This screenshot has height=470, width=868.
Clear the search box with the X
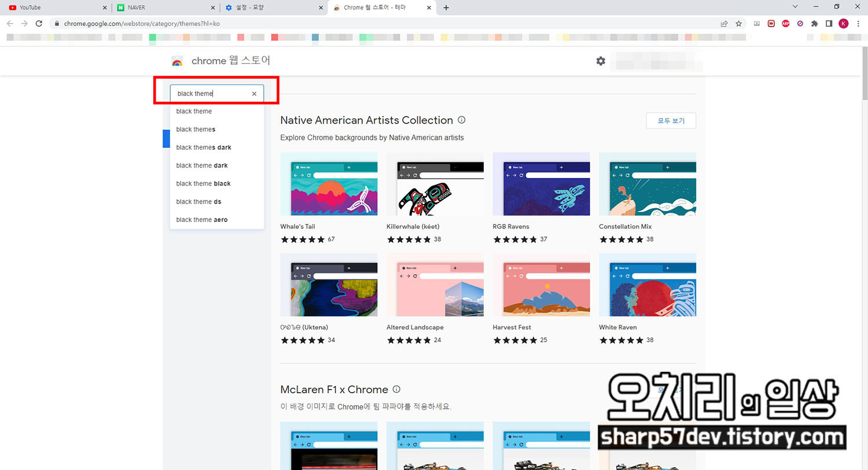click(x=254, y=94)
